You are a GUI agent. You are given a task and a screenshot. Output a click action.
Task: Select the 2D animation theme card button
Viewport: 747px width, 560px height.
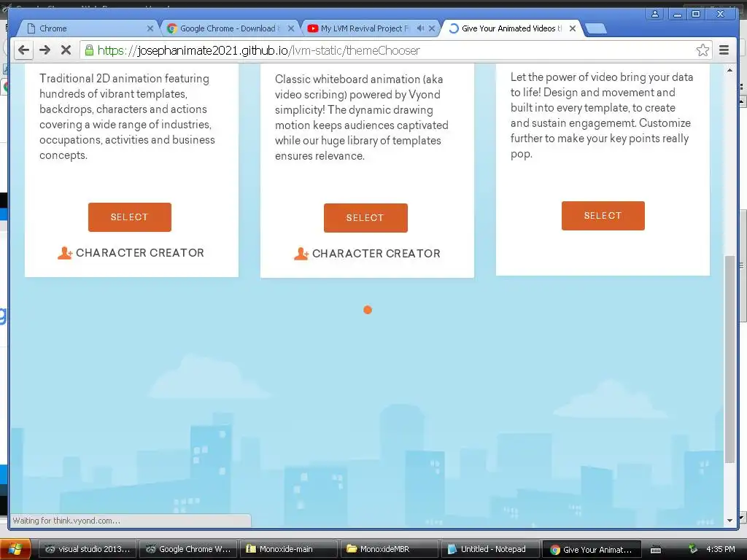click(x=130, y=217)
